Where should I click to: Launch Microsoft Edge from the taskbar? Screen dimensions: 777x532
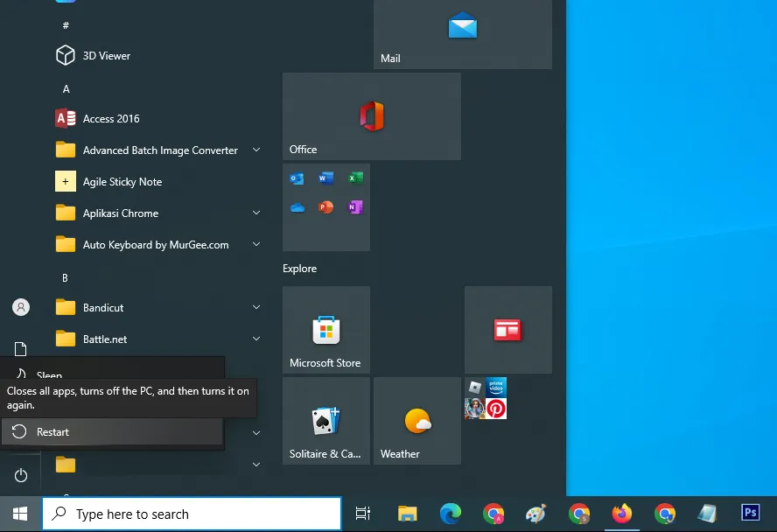coord(450,514)
